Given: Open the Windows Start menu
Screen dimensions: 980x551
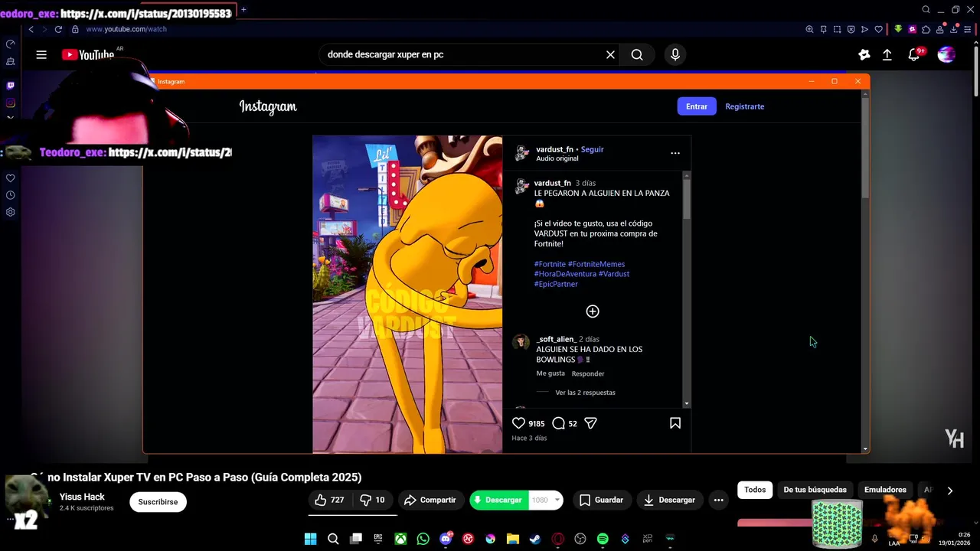Looking at the screenshot, I should (310, 539).
